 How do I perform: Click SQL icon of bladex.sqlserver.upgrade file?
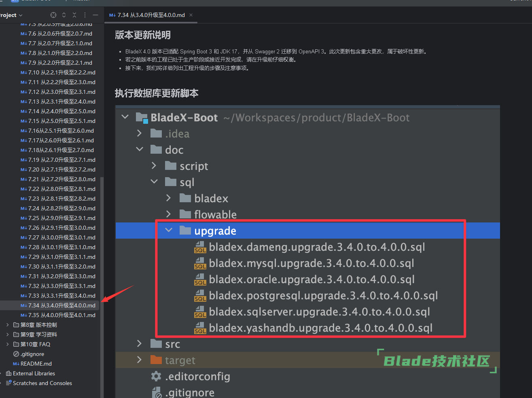[x=200, y=312]
